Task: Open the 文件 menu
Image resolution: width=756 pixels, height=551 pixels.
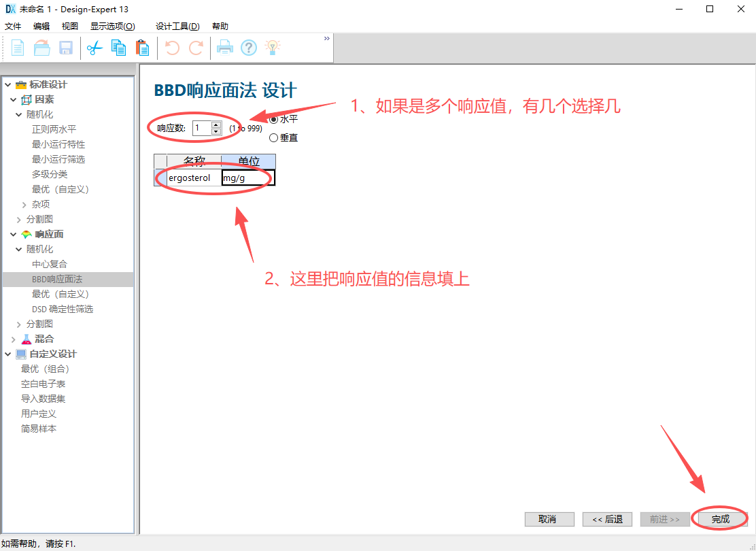Action: point(12,26)
